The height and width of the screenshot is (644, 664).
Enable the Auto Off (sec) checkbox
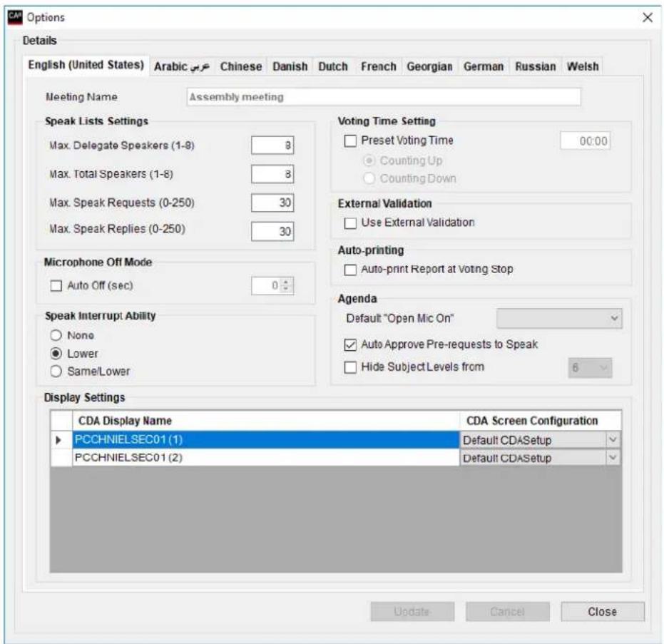tap(56, 286)
